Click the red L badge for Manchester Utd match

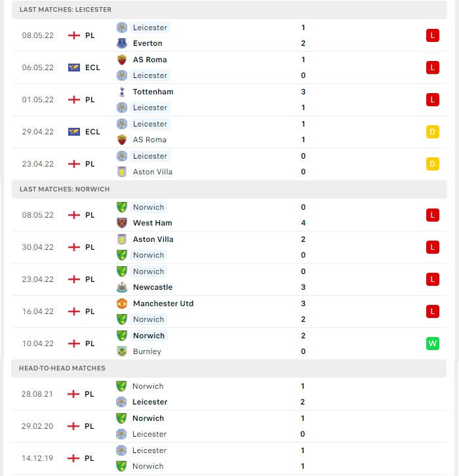tap(433, 311)
